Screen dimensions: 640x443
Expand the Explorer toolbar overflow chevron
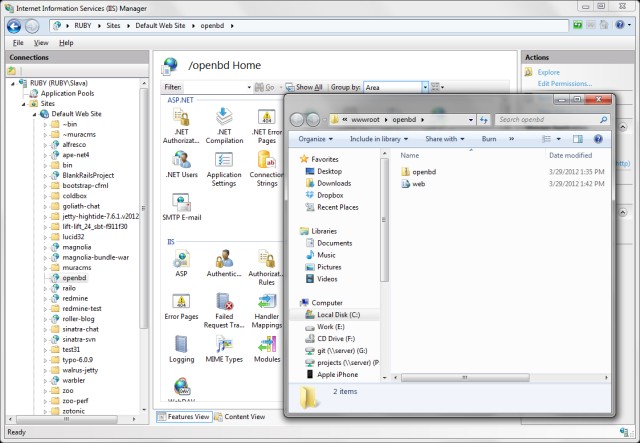pyautogui.click(x=511, y=139)
